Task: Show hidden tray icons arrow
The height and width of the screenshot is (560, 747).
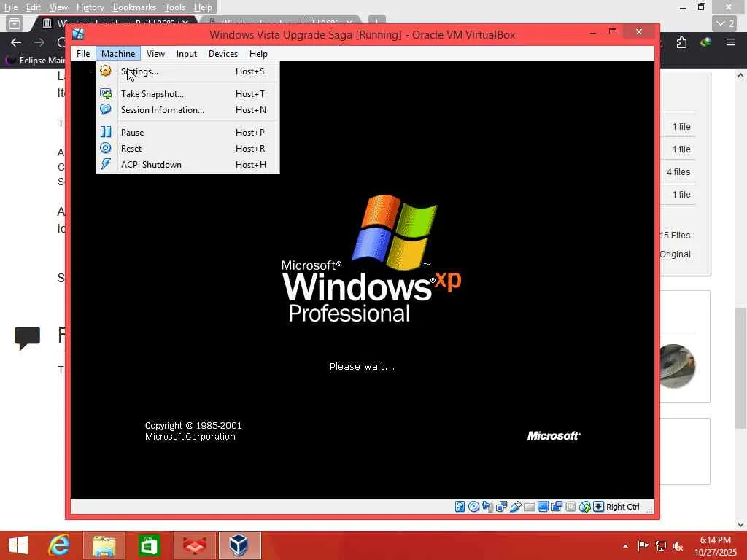Action: 625,546
